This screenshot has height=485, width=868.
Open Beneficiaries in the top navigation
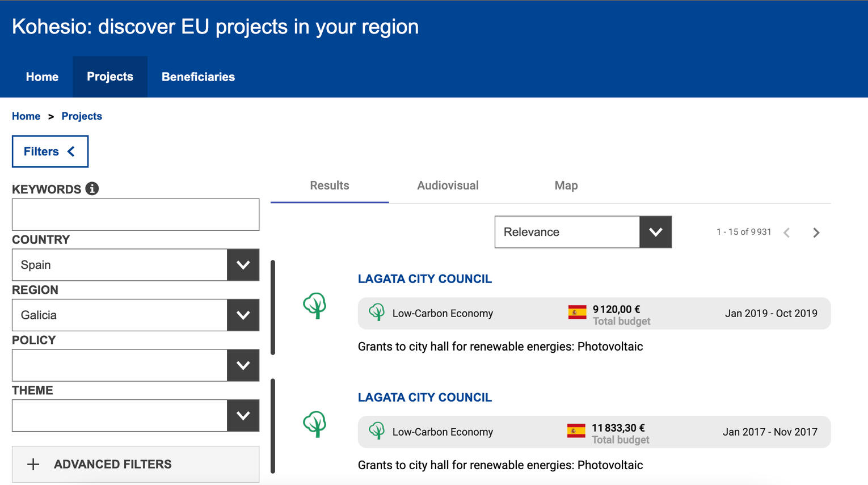click(x=198, y=77)
